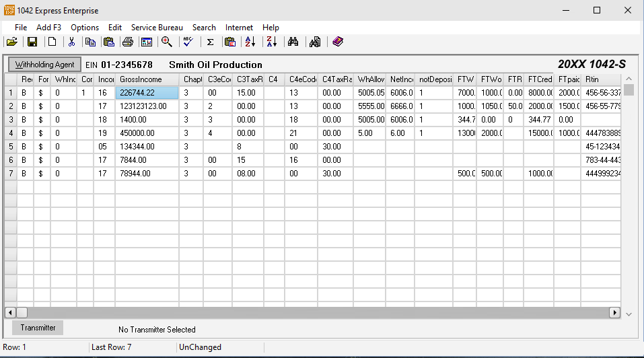
Task: Select GrossIncome cell containing 226744.22
Action: coord(147,93)
